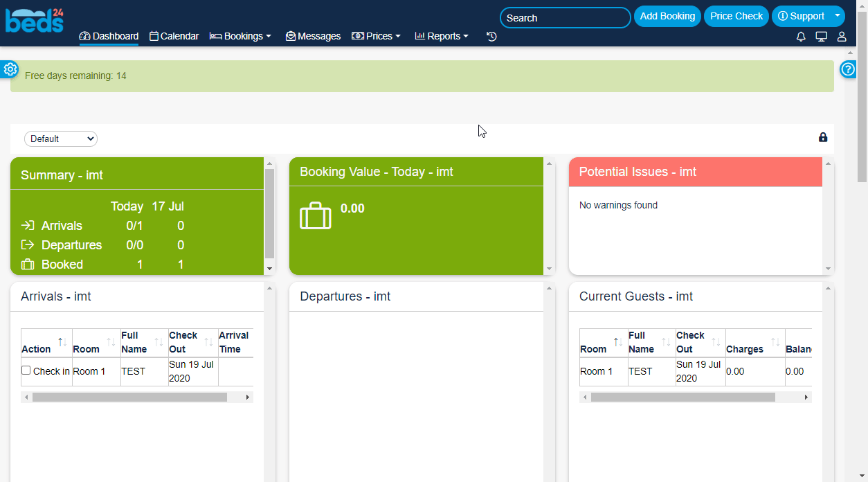
Task: Click suitcase icon in Booking Value
Action: 316,215
